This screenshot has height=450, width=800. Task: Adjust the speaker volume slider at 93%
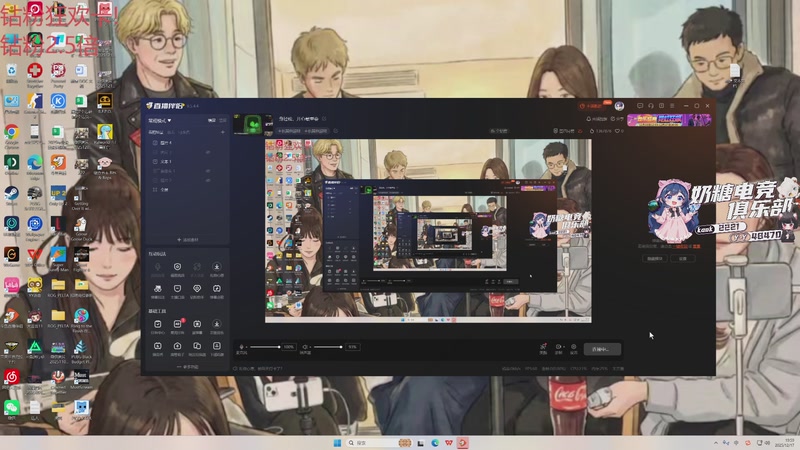(x=328, y=347)
